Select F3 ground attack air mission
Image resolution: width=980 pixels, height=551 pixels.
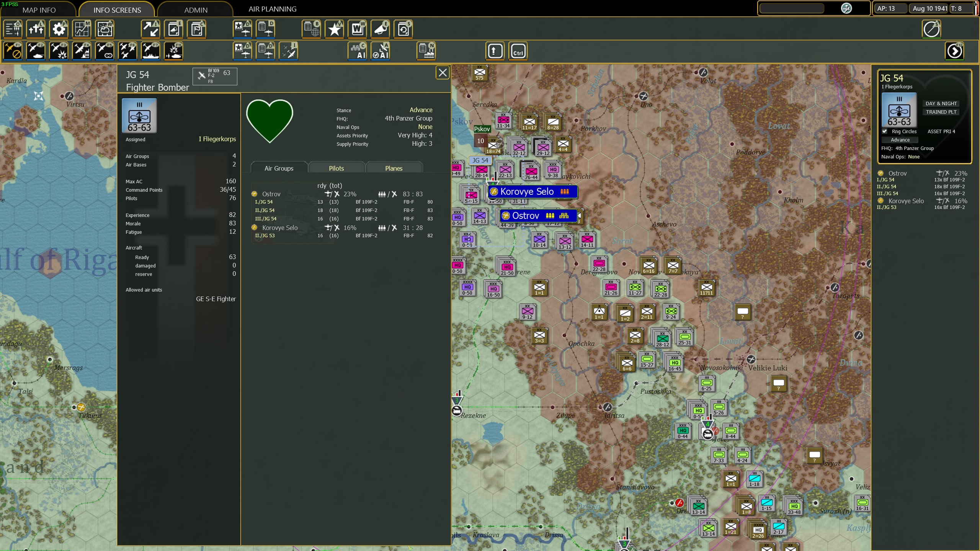(59, 51)
